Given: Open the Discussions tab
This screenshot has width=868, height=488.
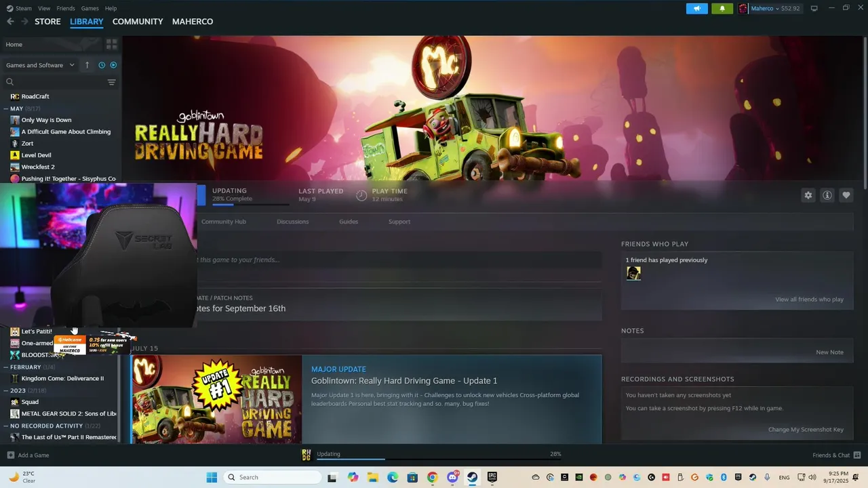Looking at the screenshot, I should pos(292,222).
